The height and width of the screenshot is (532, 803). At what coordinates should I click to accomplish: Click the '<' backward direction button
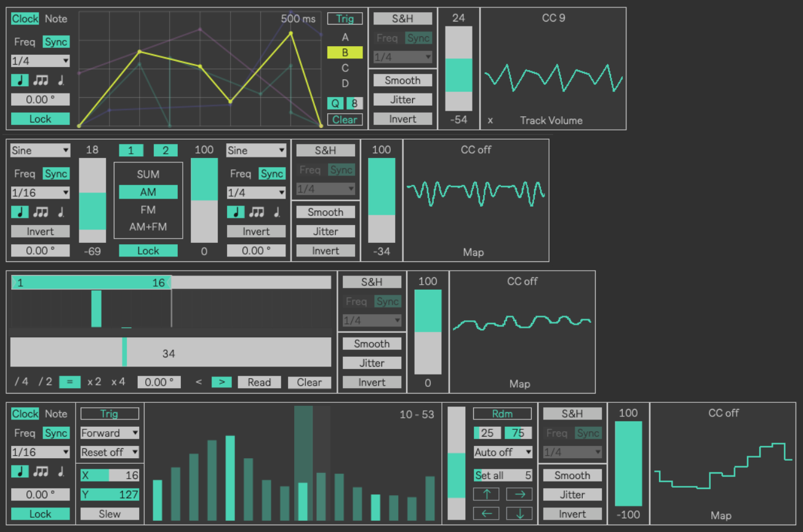pyautogui.click(x=199, y=382)
